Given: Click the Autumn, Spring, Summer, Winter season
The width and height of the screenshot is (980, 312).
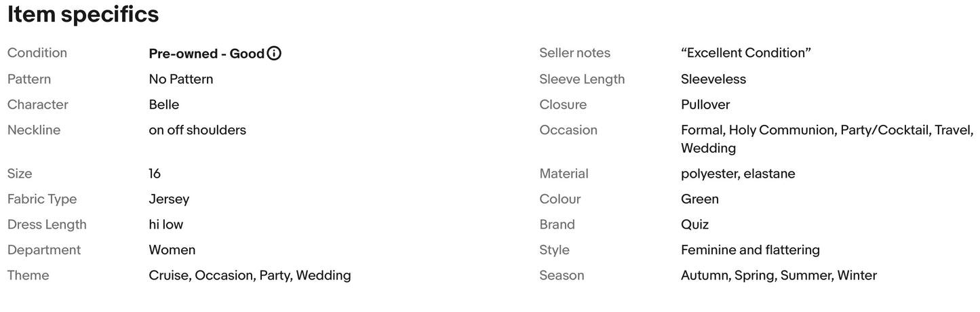Looking at the screenshot, I should (x=779, y=275).
